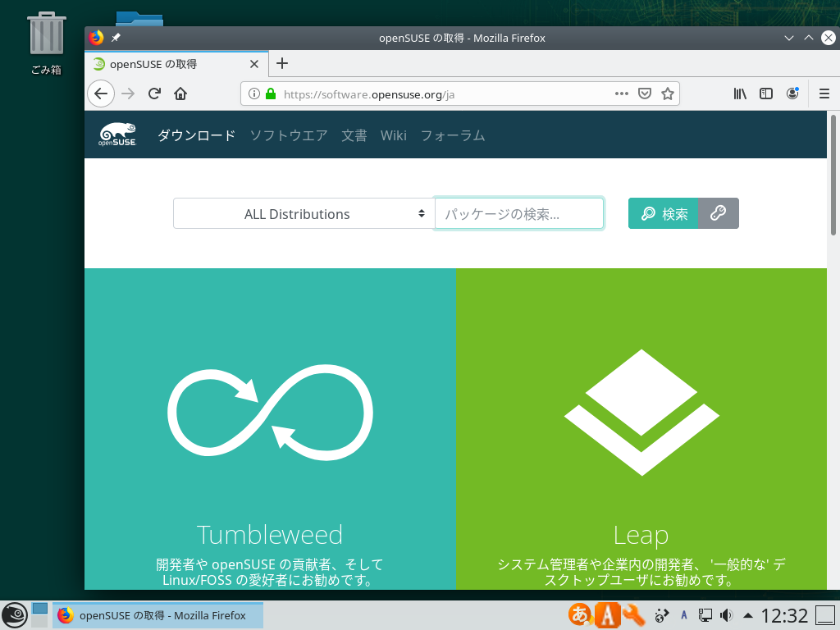
Task: Open the Leap heading link
Action: [641, 535]
